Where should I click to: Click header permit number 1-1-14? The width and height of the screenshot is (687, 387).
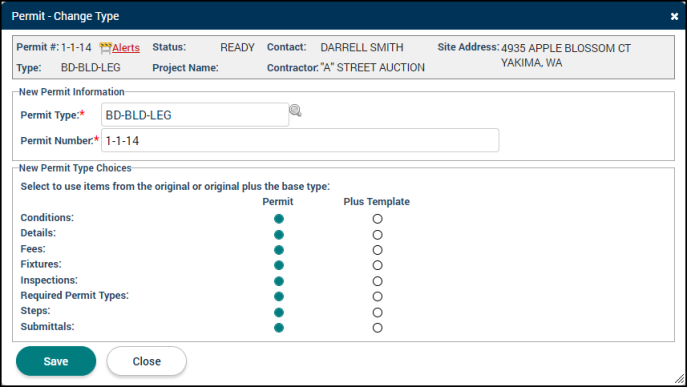[76, 47]
